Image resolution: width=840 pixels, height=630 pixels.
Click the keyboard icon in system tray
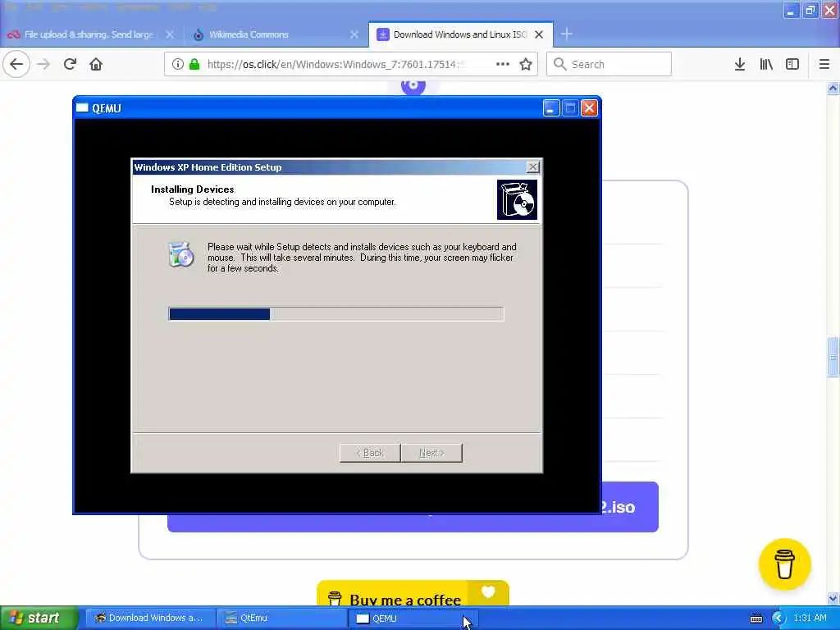[x=756, y=619]
